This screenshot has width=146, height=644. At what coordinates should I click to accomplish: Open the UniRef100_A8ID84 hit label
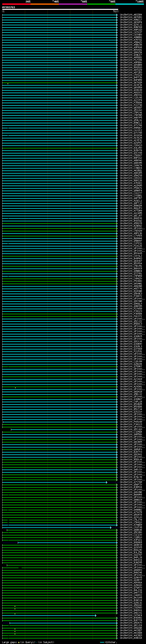[131, 15]
